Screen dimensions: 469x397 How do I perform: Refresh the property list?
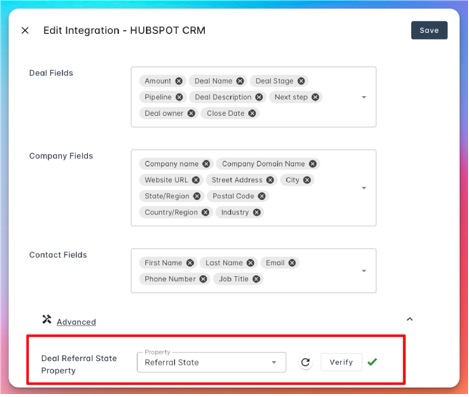point(305,362)
